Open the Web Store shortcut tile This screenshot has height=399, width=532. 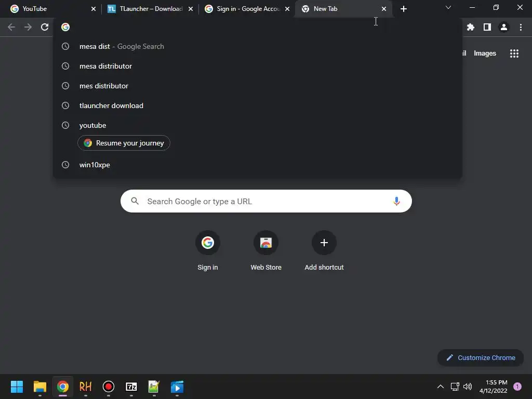(x=266, y=251)
